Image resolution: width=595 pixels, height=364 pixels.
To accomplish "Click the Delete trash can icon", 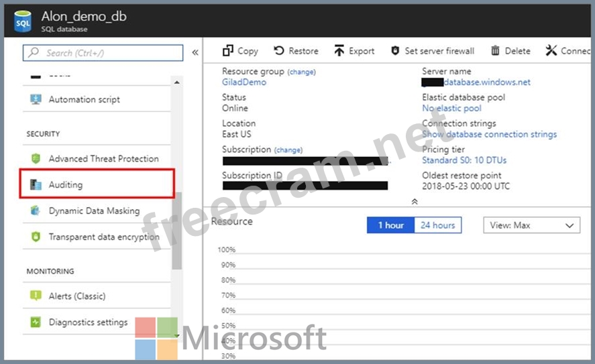I will (495, 50).
